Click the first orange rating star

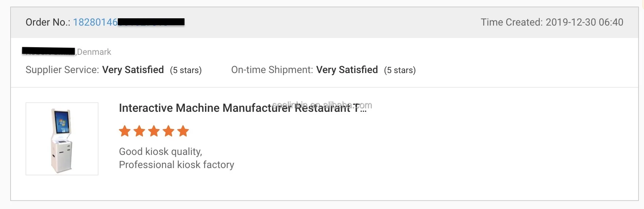pos(125,131)
